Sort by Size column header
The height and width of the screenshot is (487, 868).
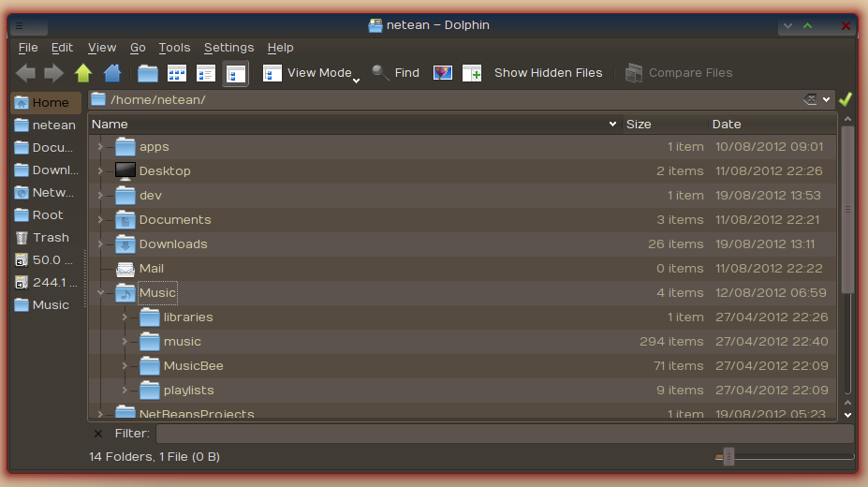(665, 124)
